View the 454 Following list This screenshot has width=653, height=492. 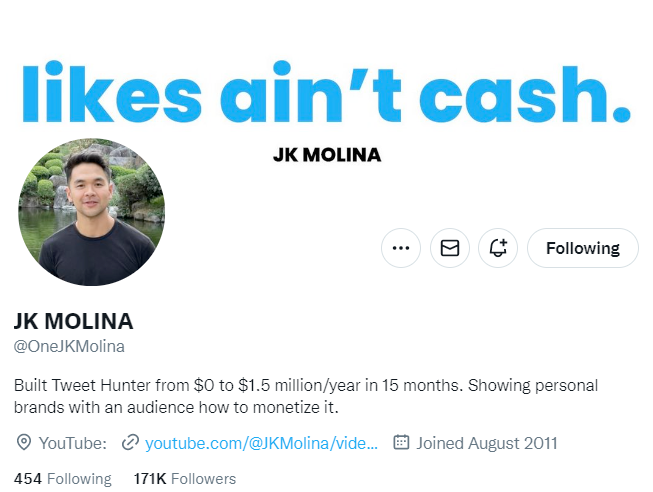coord(62,479)
